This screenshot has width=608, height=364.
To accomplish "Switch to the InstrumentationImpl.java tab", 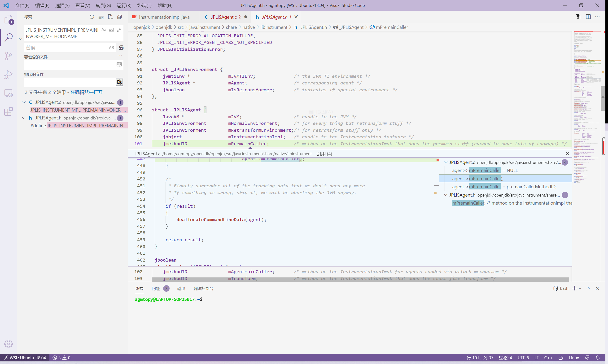I will click(164, 17).
